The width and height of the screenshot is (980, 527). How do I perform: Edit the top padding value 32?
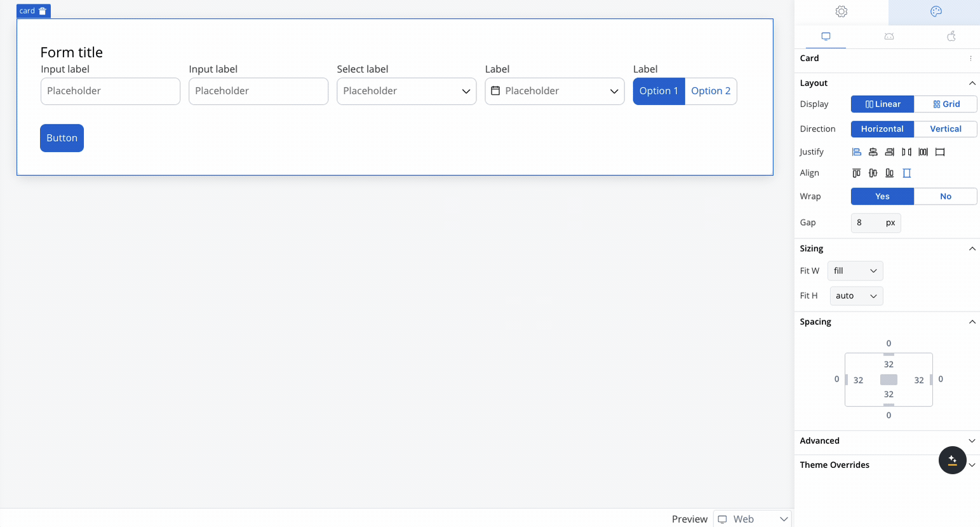(x=889, y=364)
